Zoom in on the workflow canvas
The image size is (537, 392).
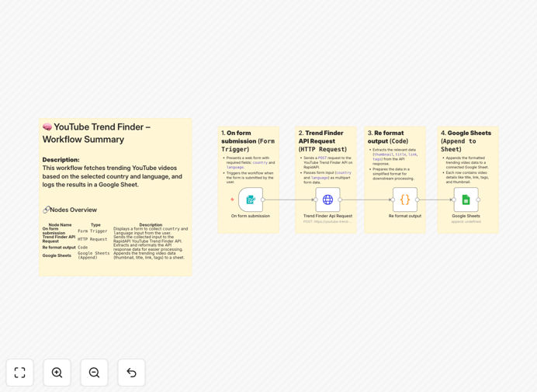(x=57, y=373)
